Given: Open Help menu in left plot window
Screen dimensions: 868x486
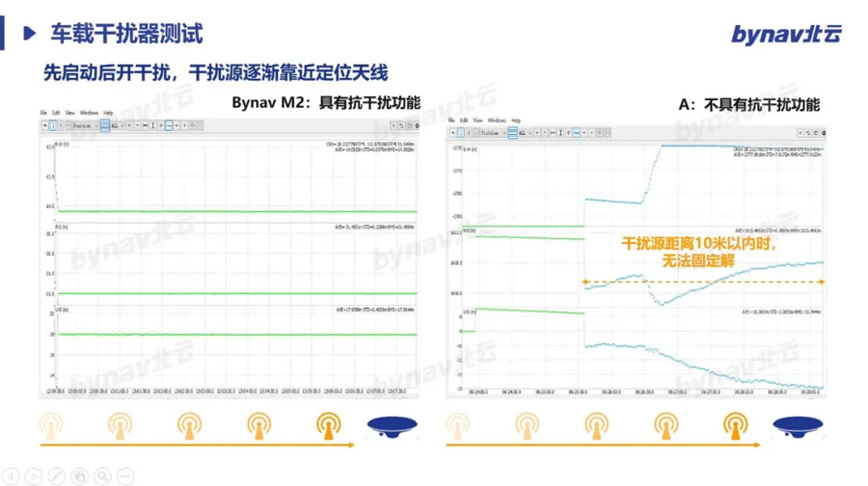Looking at the screenshot, I should click(x=108, y=113).
